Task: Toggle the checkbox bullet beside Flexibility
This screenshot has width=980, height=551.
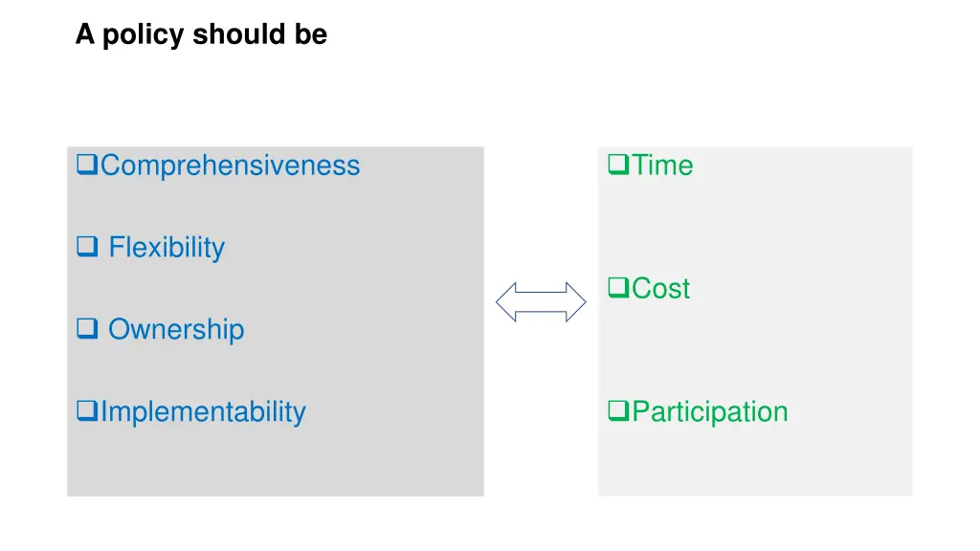Action: click(87, 249)
